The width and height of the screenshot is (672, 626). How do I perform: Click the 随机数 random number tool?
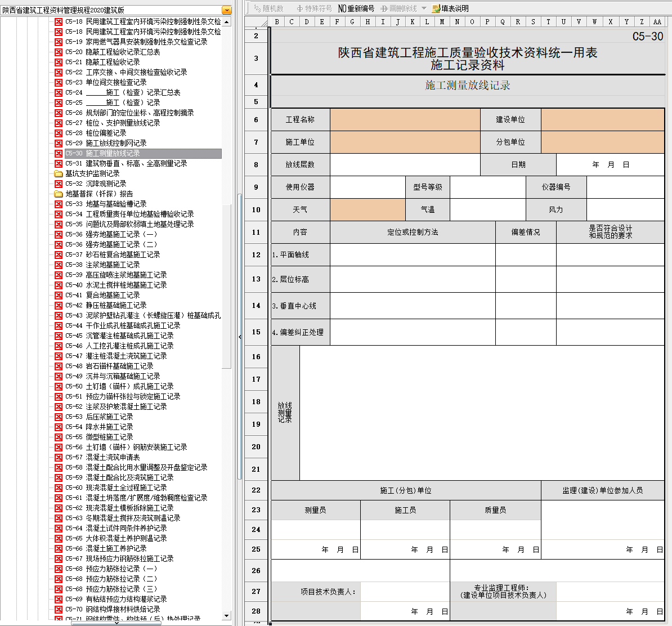pyautogui.click(x=268, y=8)
